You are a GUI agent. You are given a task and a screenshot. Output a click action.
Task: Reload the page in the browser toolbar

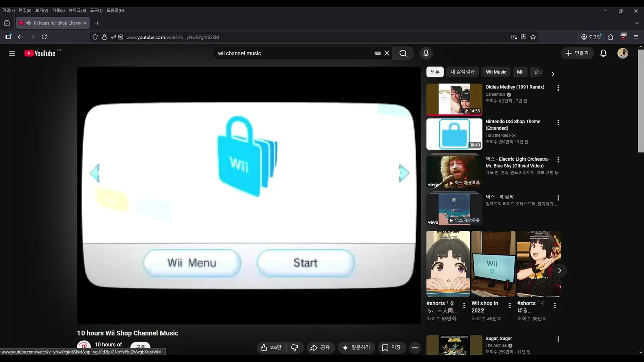(44, 37)
